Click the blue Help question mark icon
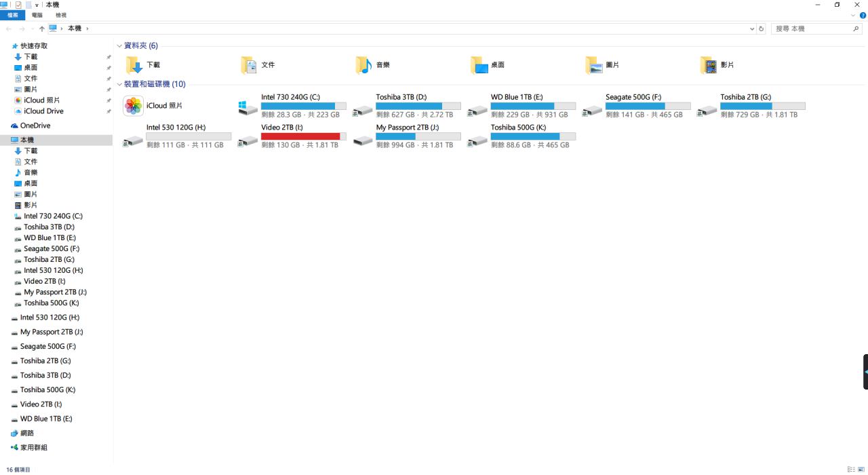Screen dimensions: 868x475 click(x=863, y=15)
